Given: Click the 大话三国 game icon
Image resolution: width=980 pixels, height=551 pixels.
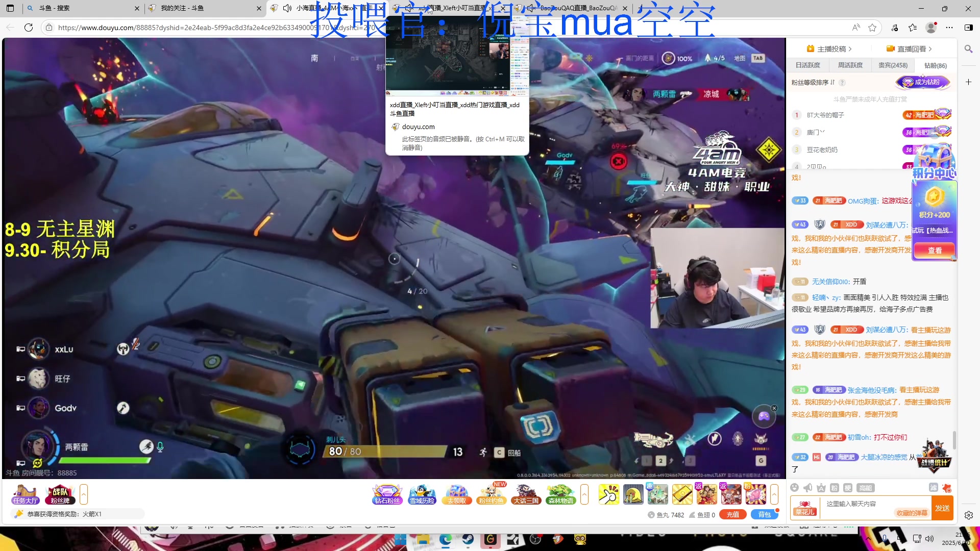Looking at the screenshot, I should coord(526,494).
